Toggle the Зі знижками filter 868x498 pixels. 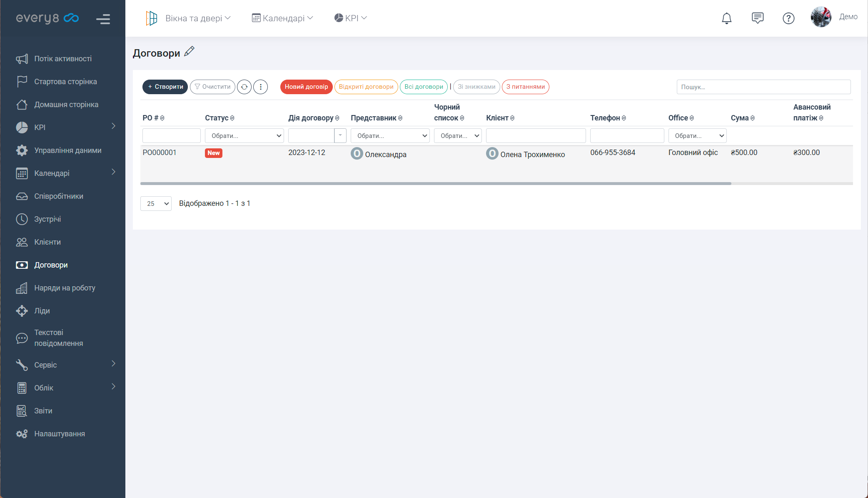476,87
